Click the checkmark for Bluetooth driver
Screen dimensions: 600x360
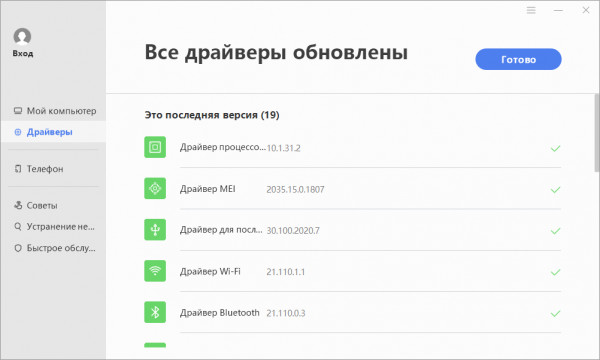[555, 313]
